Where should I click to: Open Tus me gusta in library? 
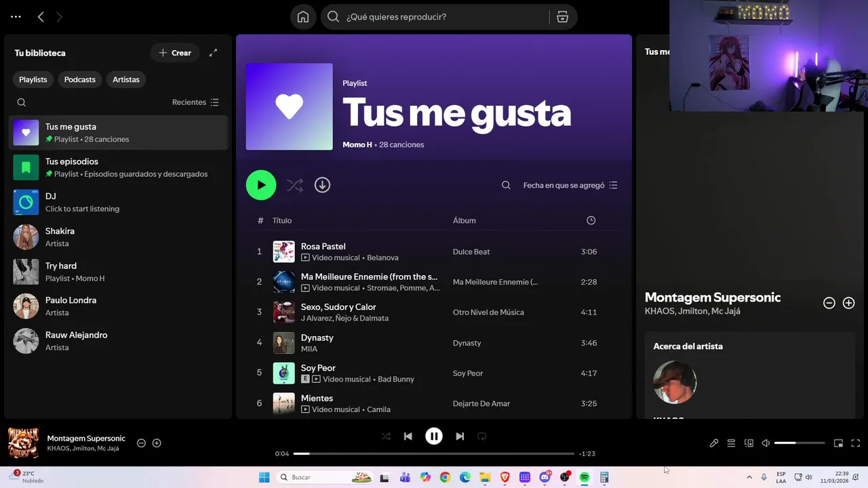tap(119, 133)
